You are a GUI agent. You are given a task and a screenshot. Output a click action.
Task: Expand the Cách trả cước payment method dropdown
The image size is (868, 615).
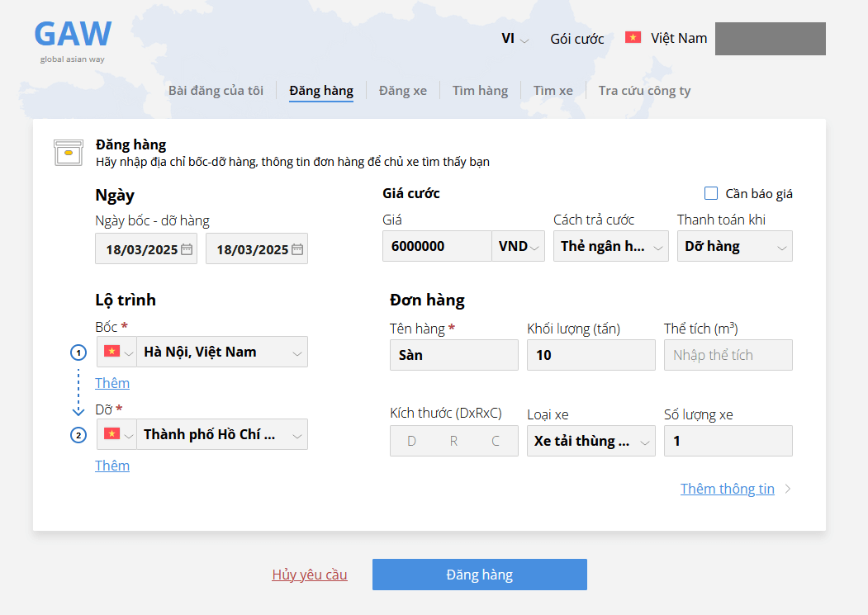tap(610, 246)
